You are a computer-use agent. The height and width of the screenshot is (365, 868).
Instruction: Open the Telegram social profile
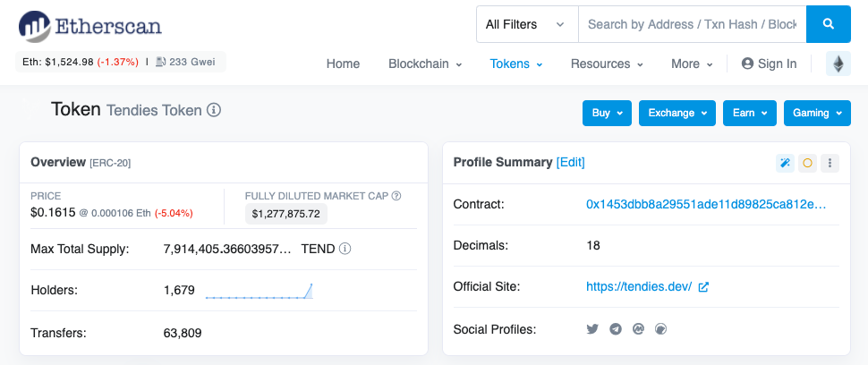(x=616, y=329)
